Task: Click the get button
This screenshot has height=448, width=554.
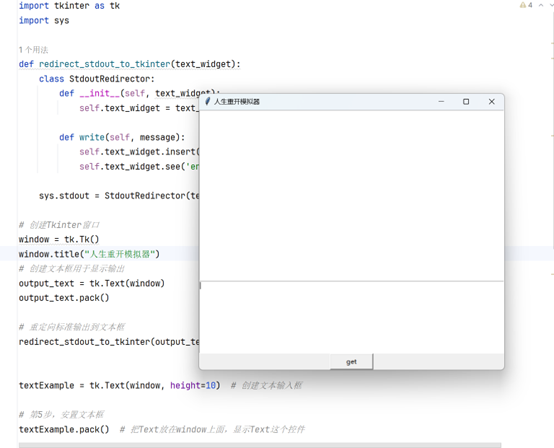Action: (x=351, y=362)
